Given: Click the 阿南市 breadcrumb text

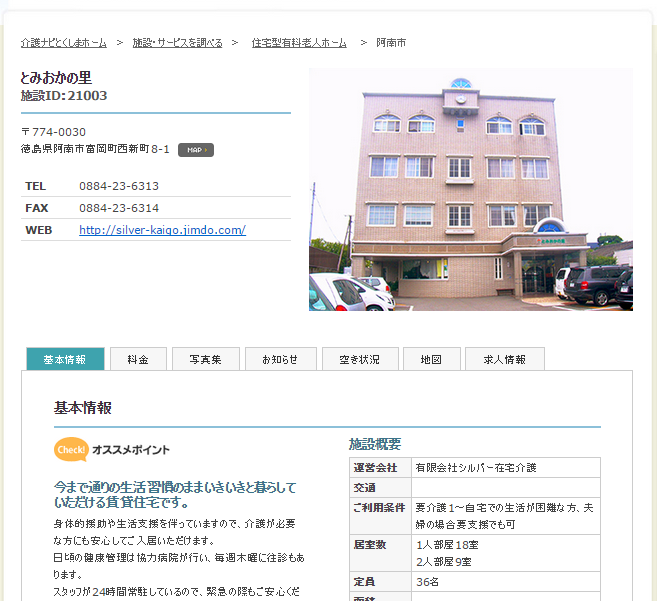Looking at the screenshot, I should click(391, 43).
